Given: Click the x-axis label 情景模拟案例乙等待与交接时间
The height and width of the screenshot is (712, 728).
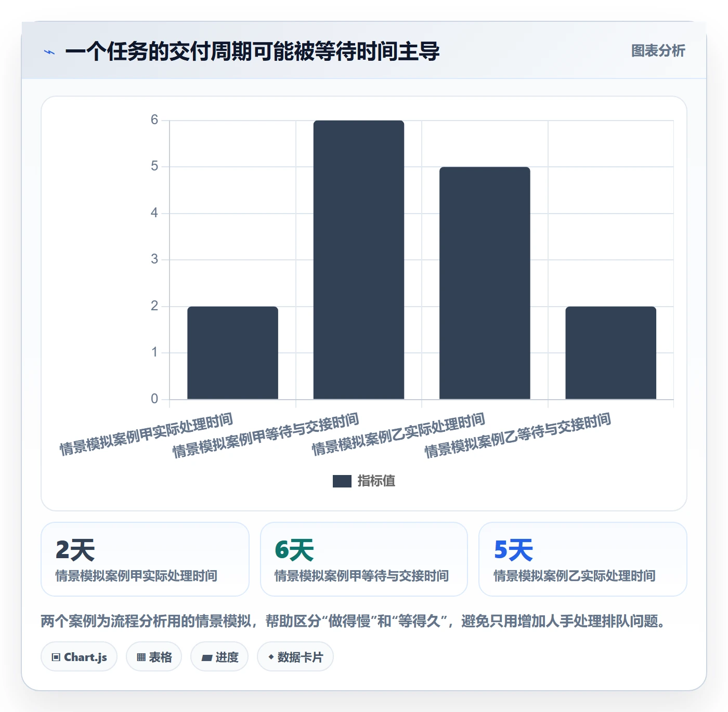Looking at the screenshot, I should [518, 435].
